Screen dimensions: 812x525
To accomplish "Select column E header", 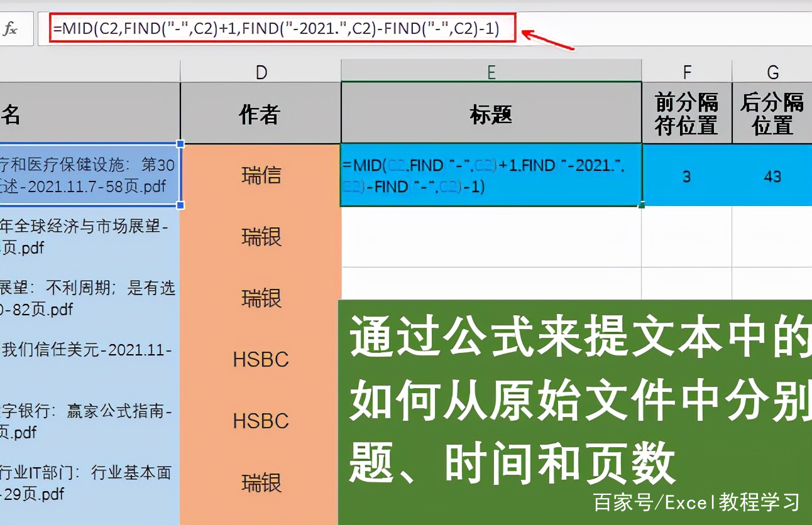I will coord(491,72).
